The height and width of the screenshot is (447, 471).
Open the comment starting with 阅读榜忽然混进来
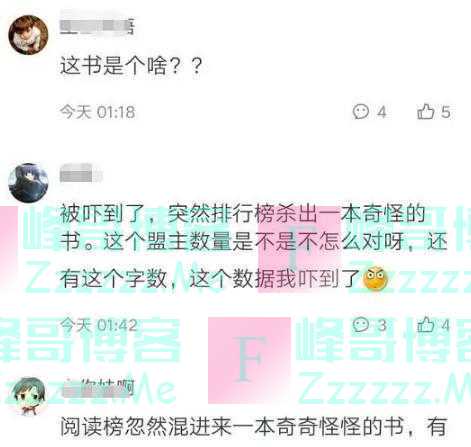pyautogui.click(x=253, y=427)
